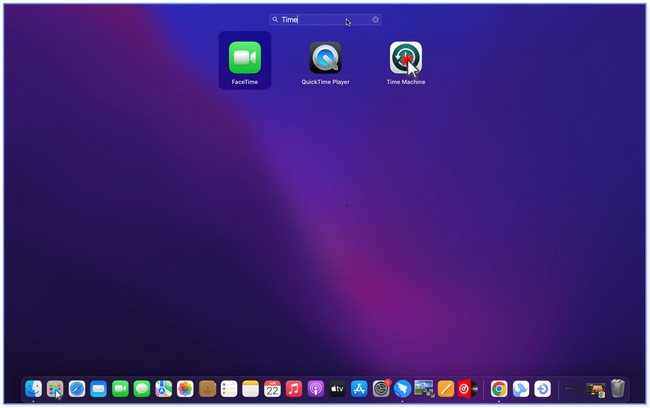This screenshot has width=650, height=408.
Task: Open Photos from the Dock
Action: pyautogui.click(x=185, y=389)
